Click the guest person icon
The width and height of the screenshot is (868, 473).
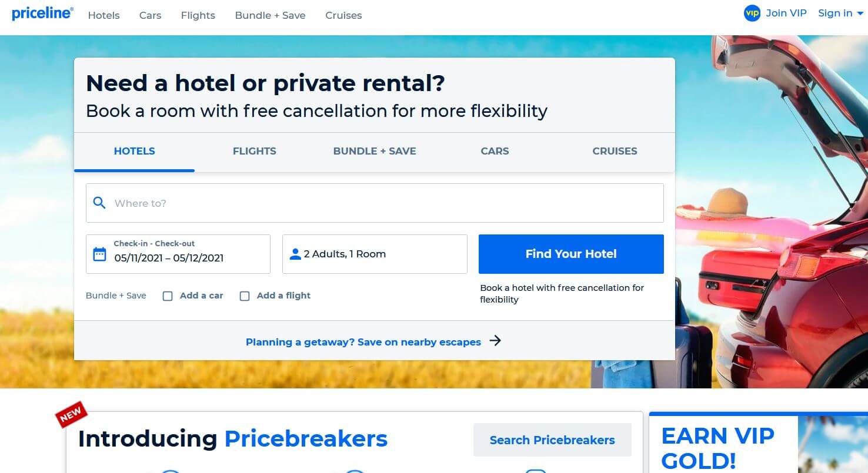pos(295,254)
